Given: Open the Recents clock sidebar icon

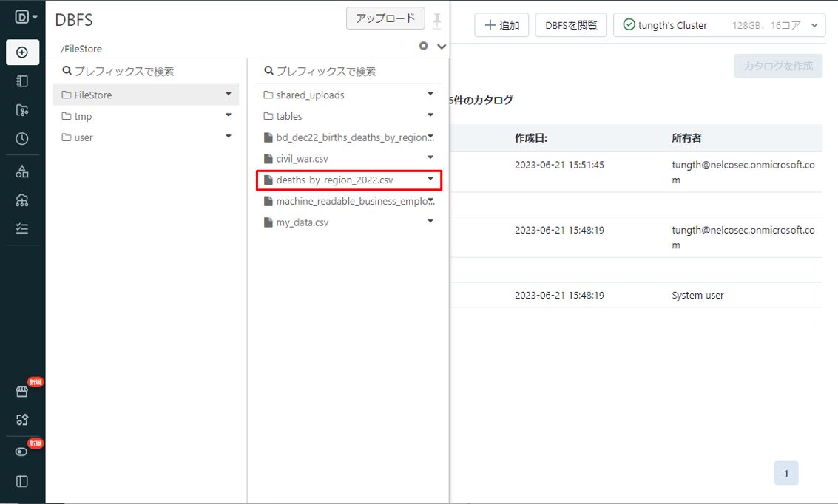Looking at the screenshot, I should [22, 139].
